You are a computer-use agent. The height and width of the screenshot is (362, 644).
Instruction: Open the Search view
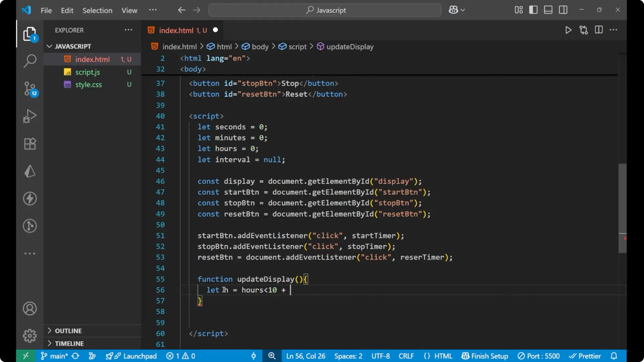pos(30,61)
